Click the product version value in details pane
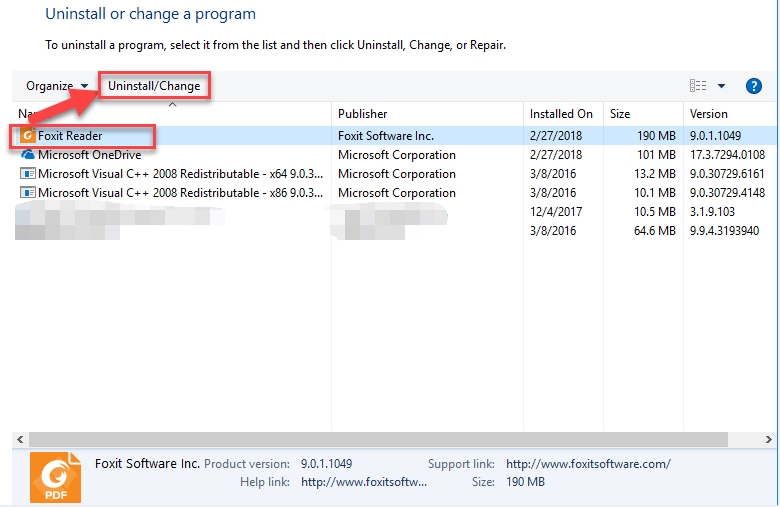The height and width of the screenshot is (507, 780). coord(326,464)
